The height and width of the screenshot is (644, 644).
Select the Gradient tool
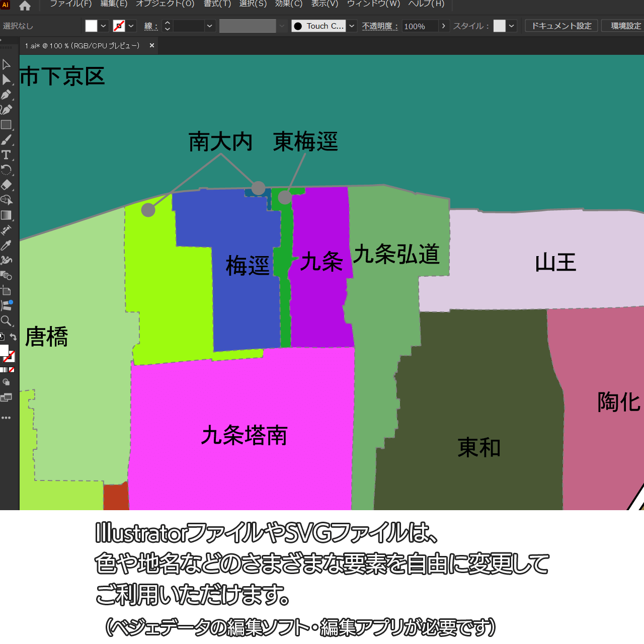click(6, 215)
